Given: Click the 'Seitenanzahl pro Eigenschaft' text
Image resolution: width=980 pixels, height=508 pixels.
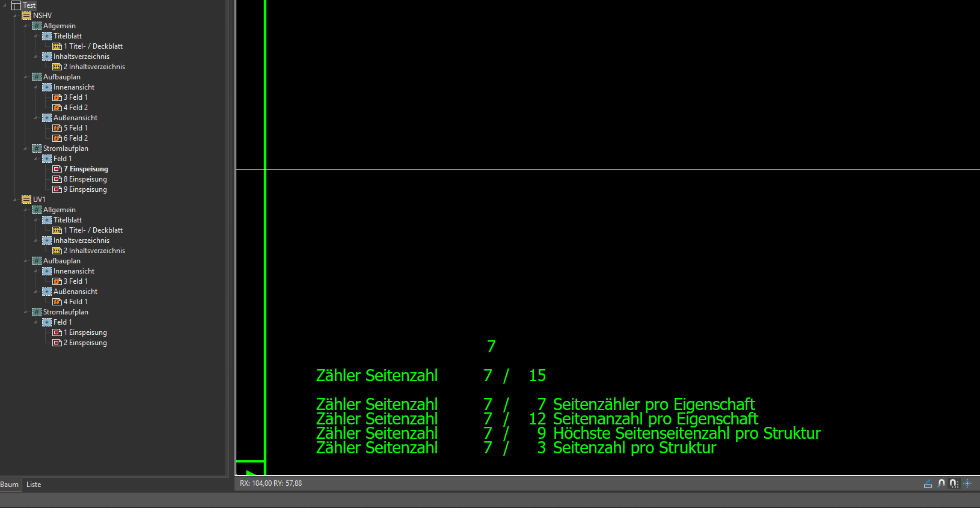Looking at the screenshot, I should [x=655, y=418].
